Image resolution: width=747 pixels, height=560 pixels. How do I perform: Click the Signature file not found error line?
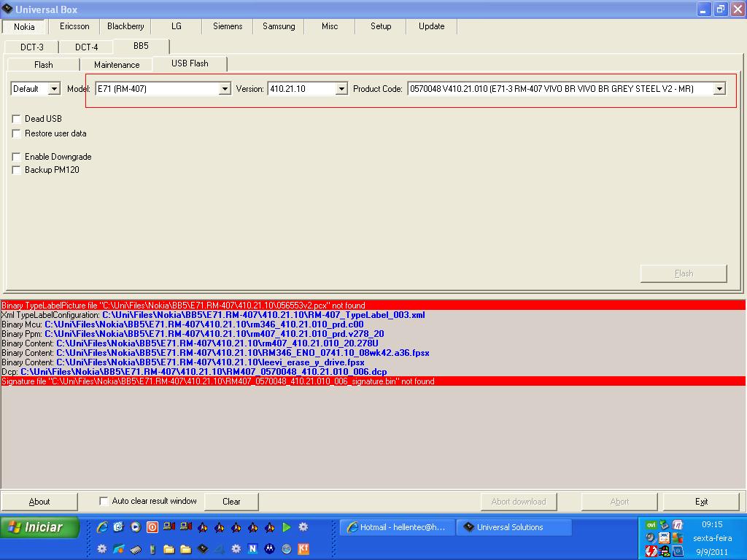373,381
